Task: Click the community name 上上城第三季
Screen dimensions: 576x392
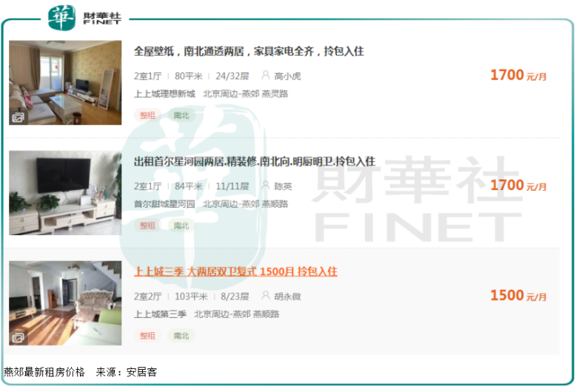Action: [x=160, y=314]
